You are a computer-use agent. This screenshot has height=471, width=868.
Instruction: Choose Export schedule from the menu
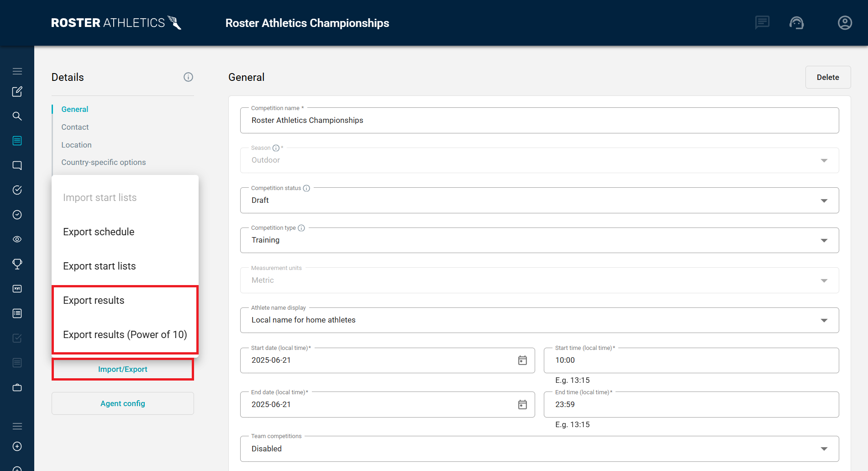[125, 232]
